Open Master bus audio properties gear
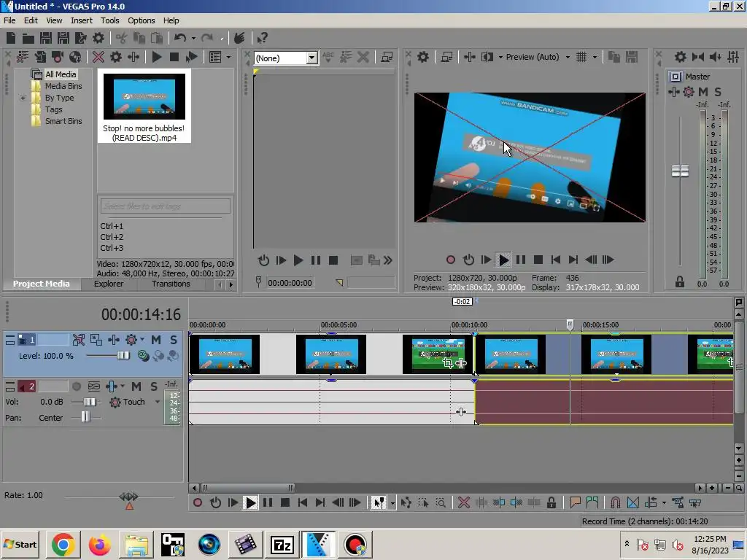Image resolution: width=747 pixels, height=560 pixels. click(681, 57)
